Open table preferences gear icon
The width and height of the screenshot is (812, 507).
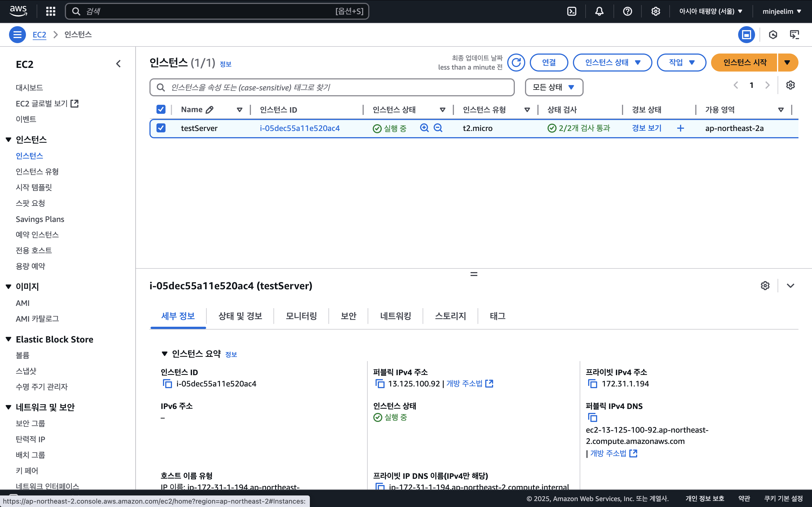tap(790, 85)
